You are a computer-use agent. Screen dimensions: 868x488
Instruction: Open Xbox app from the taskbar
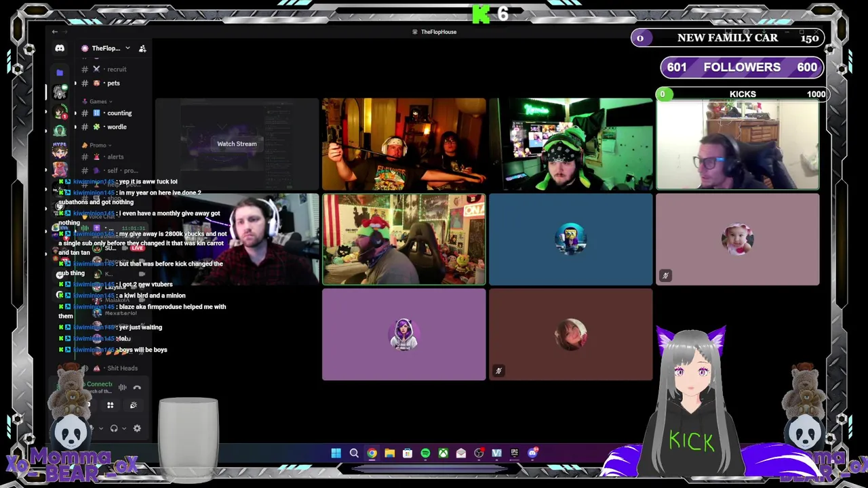point(443,453)
